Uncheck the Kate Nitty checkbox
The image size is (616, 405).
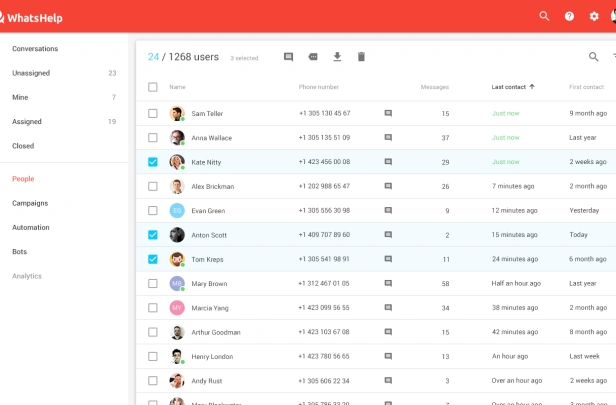(153, 162)
